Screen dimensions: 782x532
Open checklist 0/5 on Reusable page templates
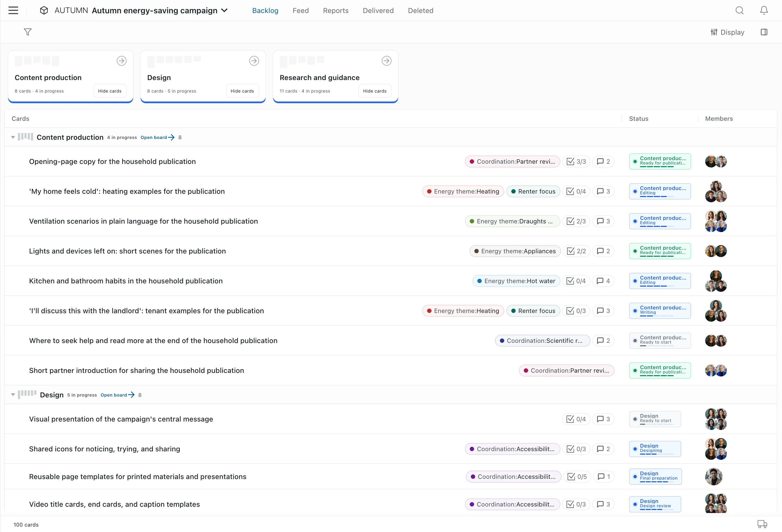pyautogui.click(x=577, y=477)
